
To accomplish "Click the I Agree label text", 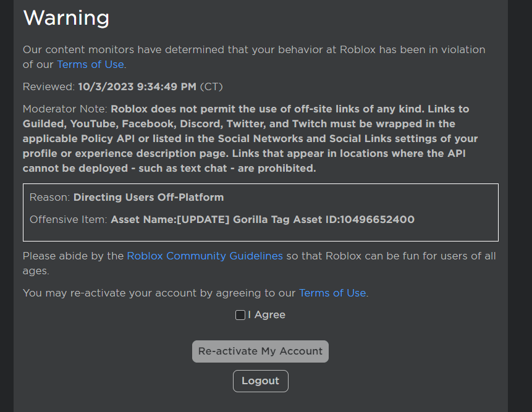I will (267, 315).
